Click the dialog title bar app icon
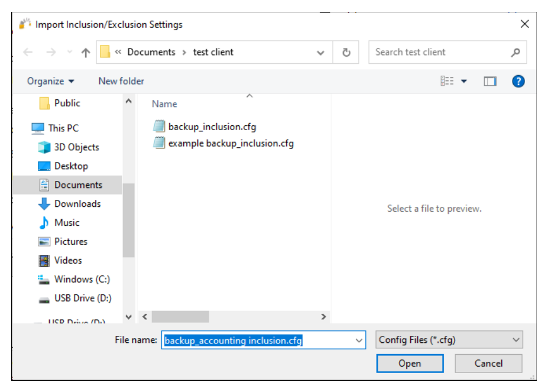Image resolution: width=548 pixels, height=392 pixels. tap(24, 24)
